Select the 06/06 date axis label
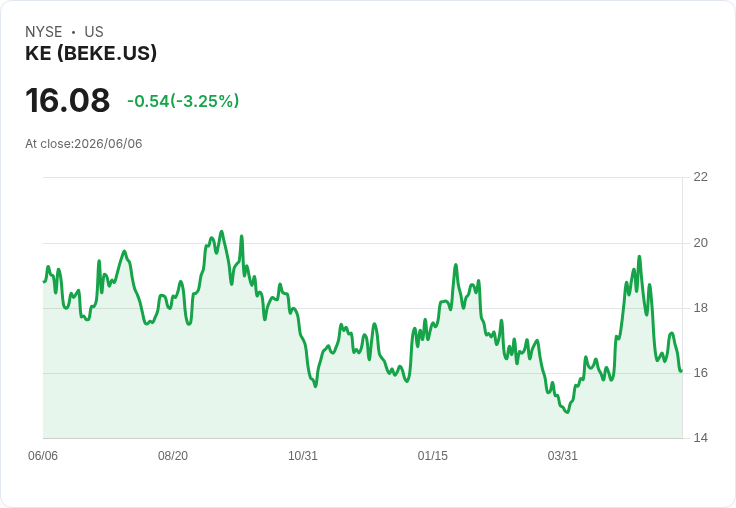The height and width of the screenshot is (508, 736). tap(43, 455)
